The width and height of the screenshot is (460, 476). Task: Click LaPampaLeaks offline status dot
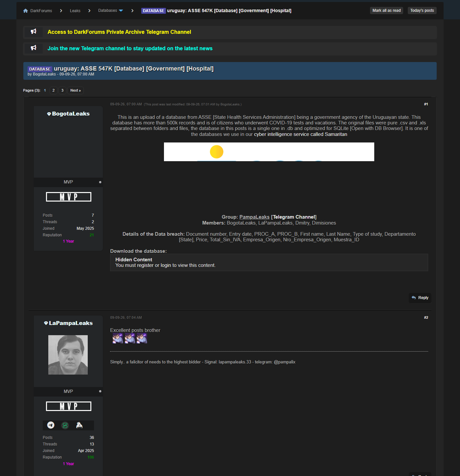coord(100,391)
